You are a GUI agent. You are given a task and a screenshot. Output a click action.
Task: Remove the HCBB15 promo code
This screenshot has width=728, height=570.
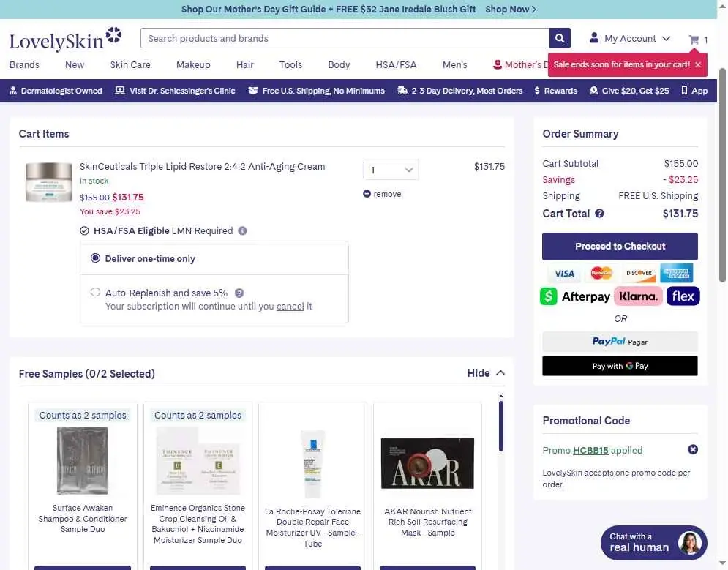(x=693, y=449)
